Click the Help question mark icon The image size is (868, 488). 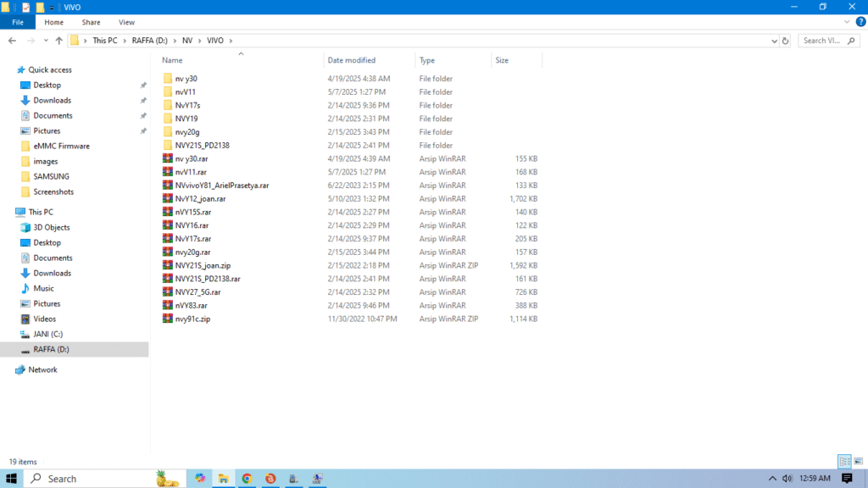(x=861, y=22)
